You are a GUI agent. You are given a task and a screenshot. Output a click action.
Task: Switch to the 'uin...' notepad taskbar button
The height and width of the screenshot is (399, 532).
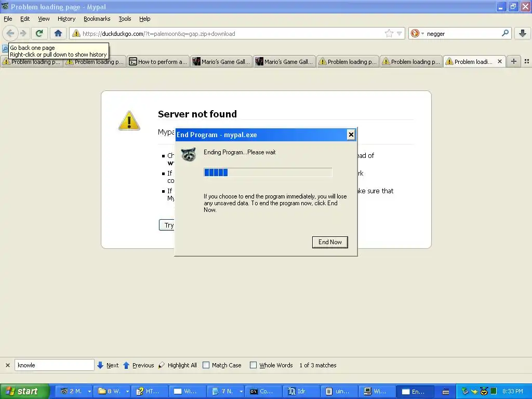(340, 391)
